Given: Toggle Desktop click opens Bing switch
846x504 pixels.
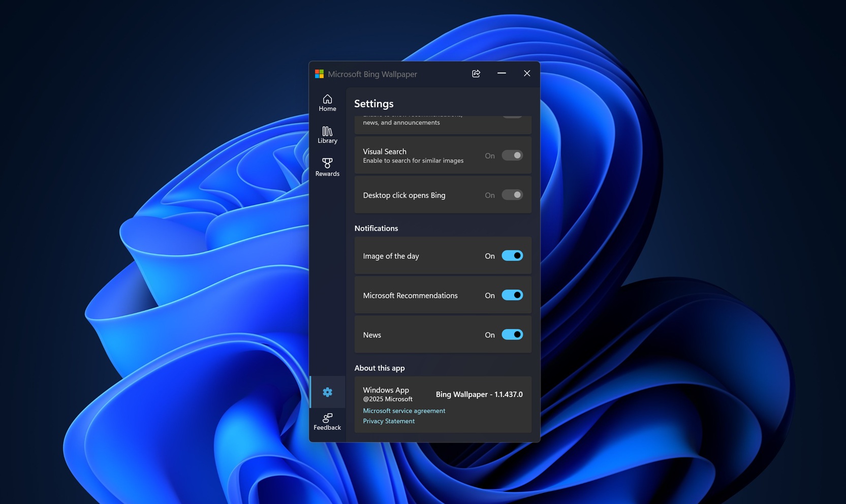Looking at the screenshot, I should tap(512, 195).
